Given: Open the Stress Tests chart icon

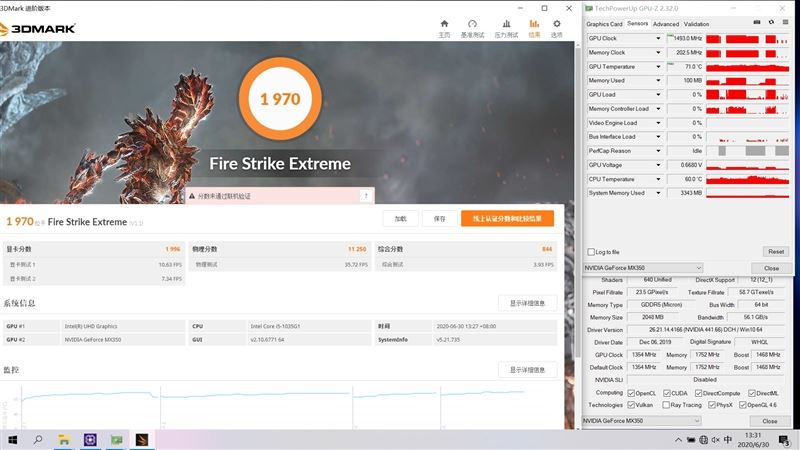Looking at the screenshot, I should pos(506,24).
